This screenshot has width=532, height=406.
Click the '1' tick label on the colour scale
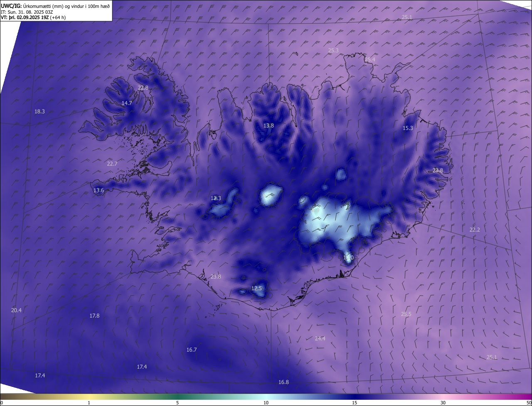coord(89,403)
